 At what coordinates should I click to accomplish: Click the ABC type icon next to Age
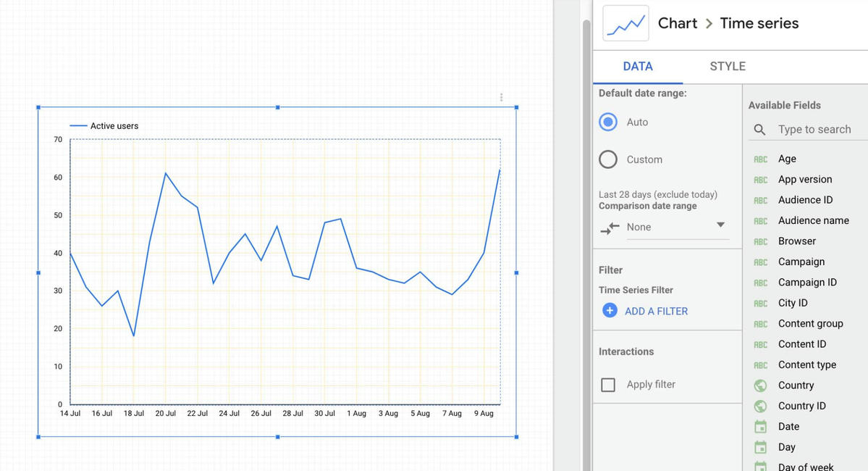761,159
